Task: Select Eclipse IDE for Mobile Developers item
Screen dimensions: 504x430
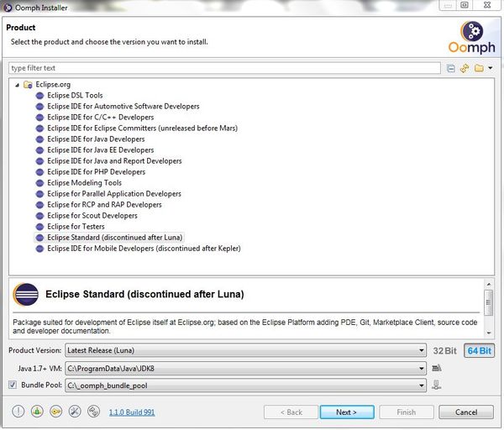Action: [x=144, y=249]
